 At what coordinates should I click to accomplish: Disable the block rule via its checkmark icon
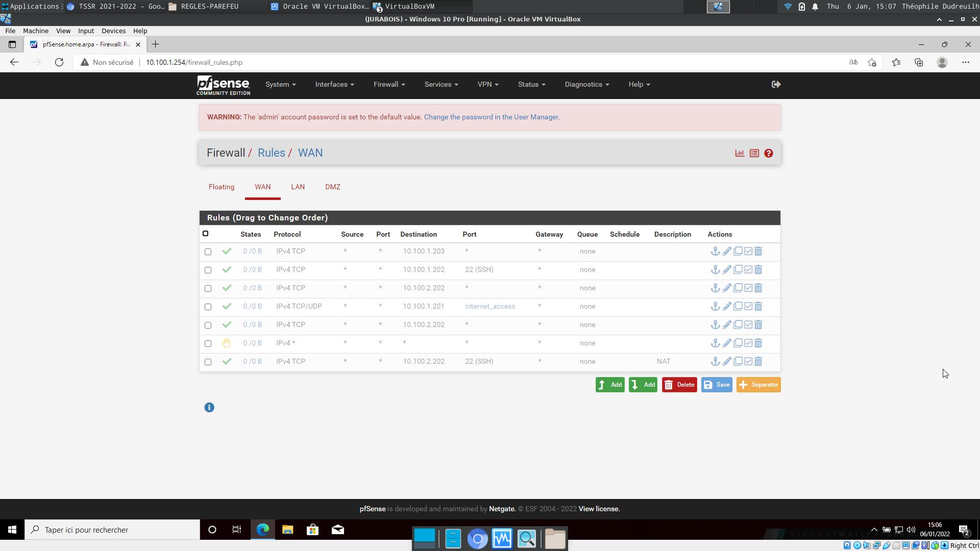pos(748,343)
